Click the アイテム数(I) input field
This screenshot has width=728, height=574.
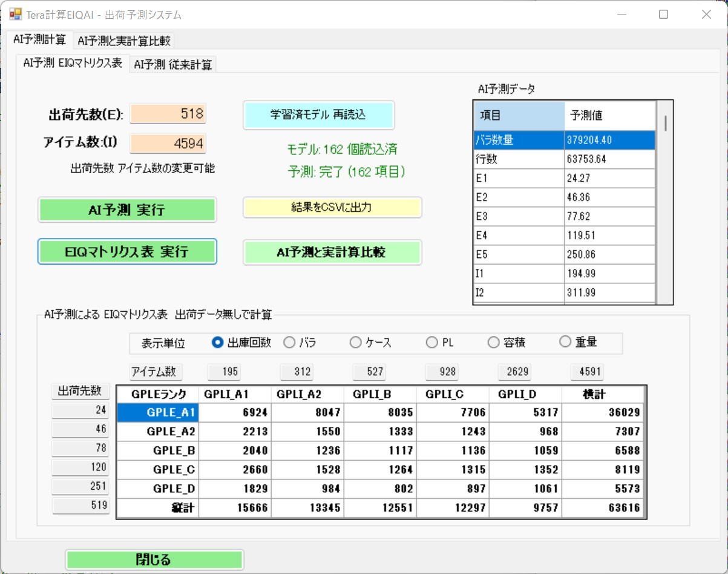point(168,143)
